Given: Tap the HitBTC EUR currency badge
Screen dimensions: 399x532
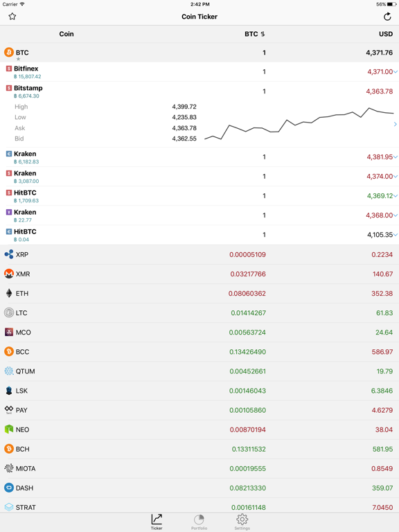Looking at the screenshot, I should pos(9,231).
